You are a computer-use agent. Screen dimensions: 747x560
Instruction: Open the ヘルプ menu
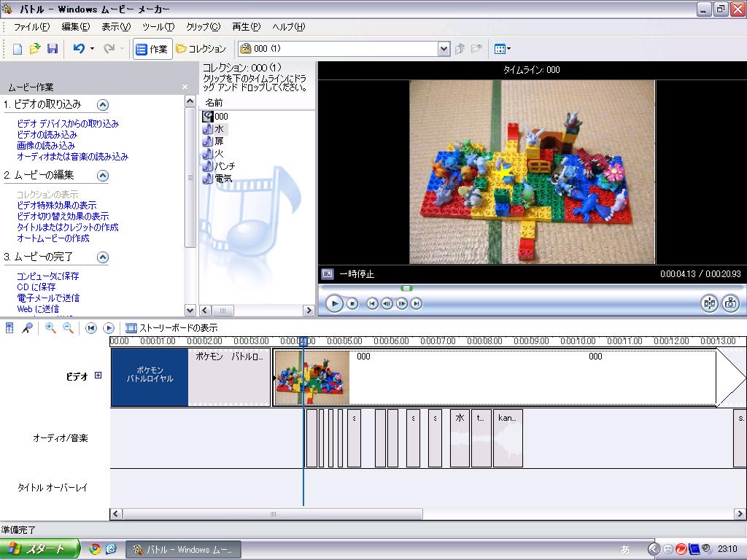click(x=289, y=27)
